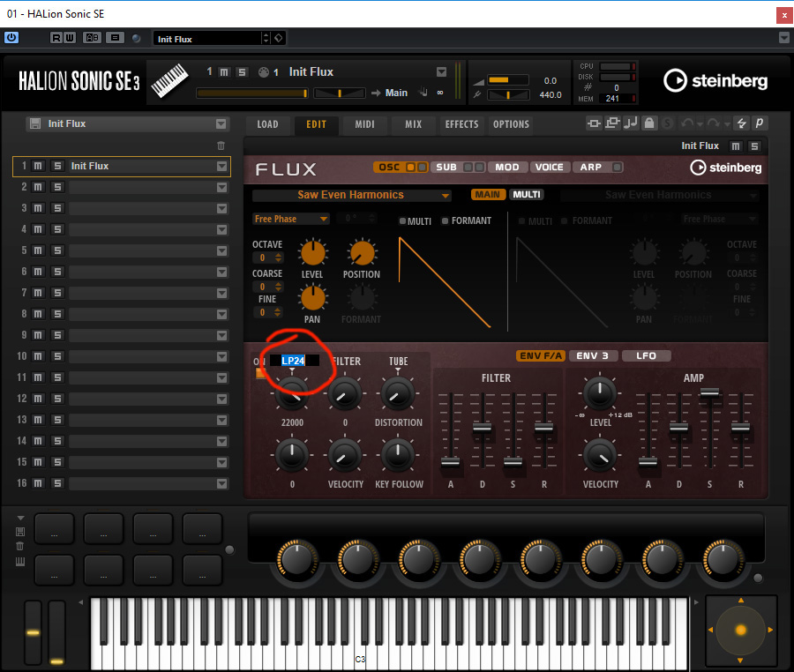Click the MIDI reset lightning icon
The height and width of the screenshot is (672, 794).
(741, 123)
